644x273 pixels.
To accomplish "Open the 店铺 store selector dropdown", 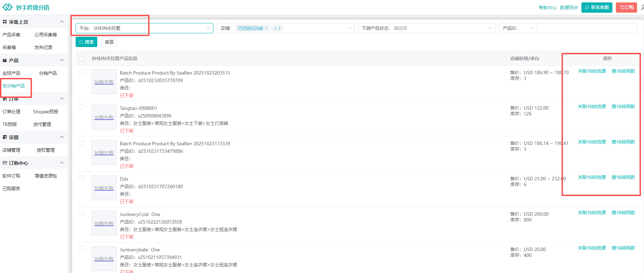I will 286,28.
